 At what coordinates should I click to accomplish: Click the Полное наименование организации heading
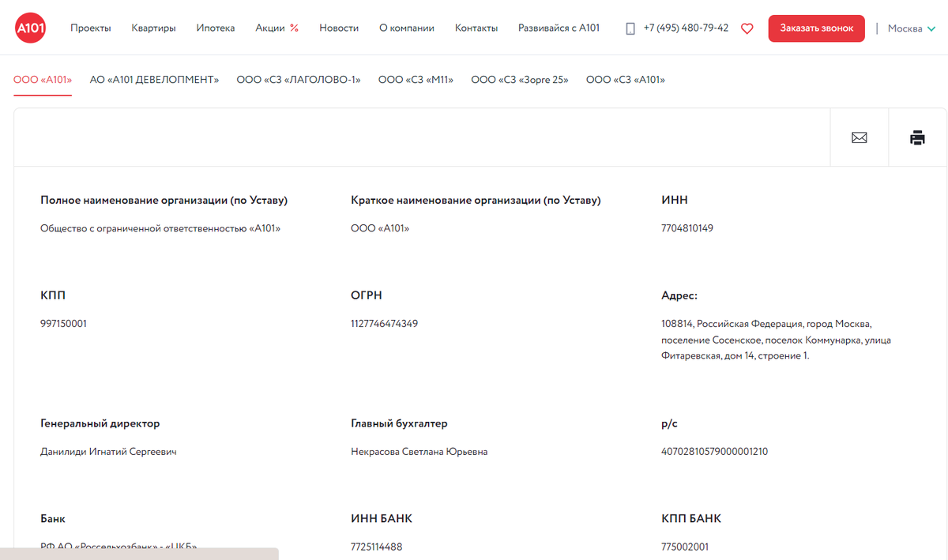tap(164, 201)
